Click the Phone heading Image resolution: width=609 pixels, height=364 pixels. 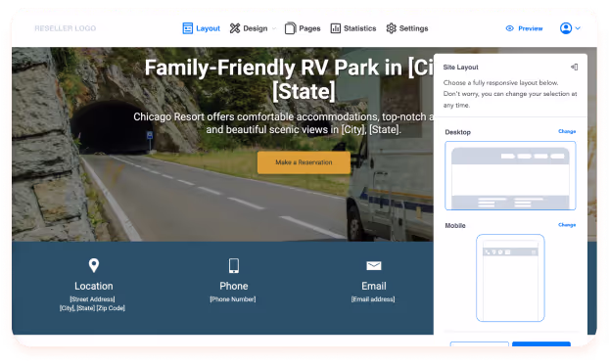click(x=234, y=286)
